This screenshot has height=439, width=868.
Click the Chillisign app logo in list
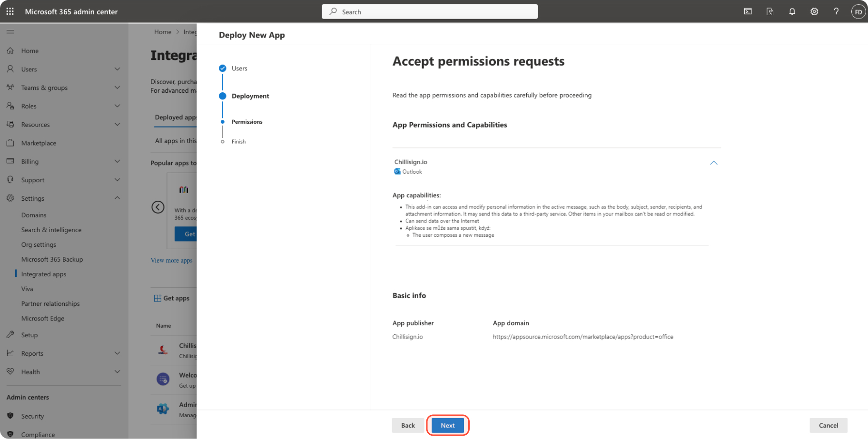click(163, 350)
